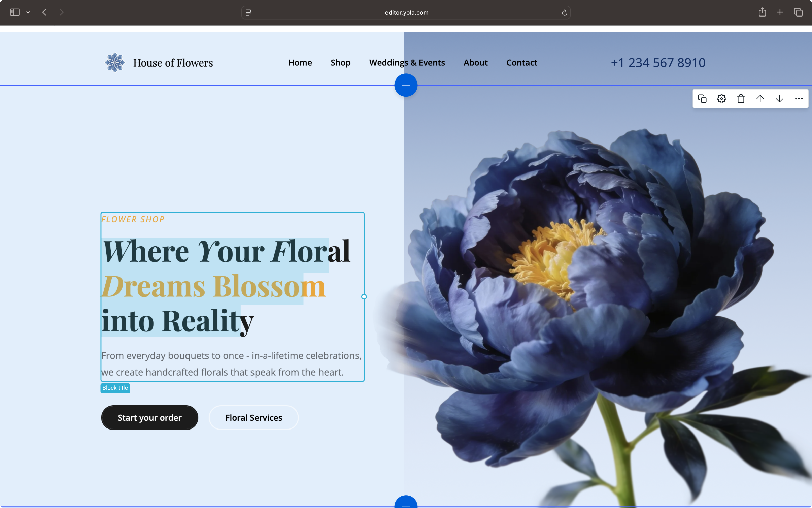Click the Floral Services button

[x=253, y=418]
